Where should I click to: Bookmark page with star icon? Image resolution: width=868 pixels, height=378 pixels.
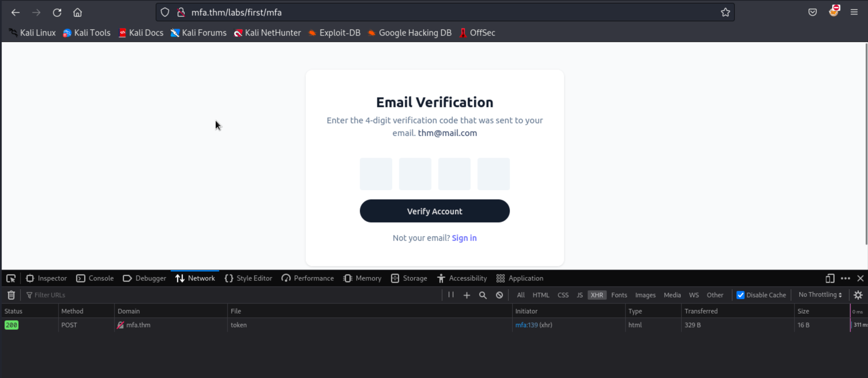click(725, 12)
